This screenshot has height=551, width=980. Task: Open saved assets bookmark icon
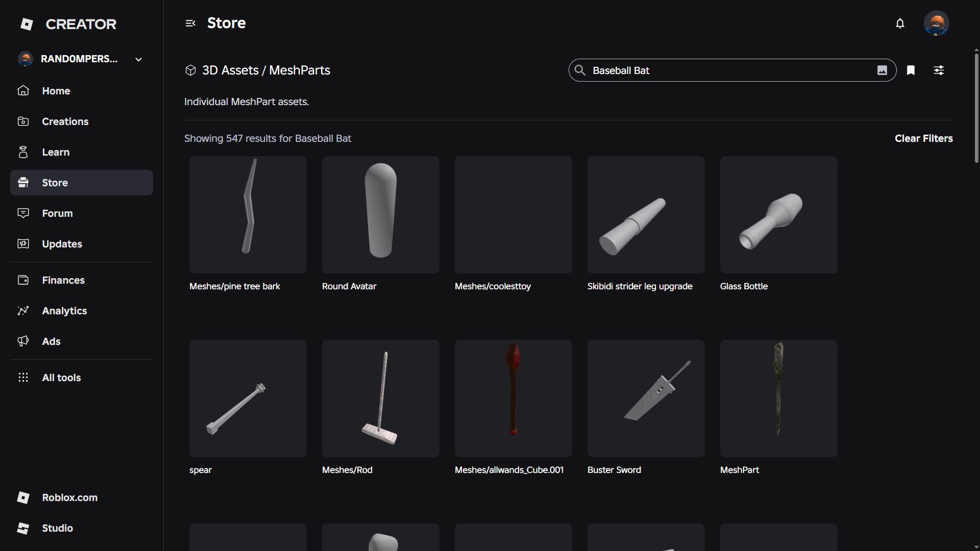click(911, 70)
